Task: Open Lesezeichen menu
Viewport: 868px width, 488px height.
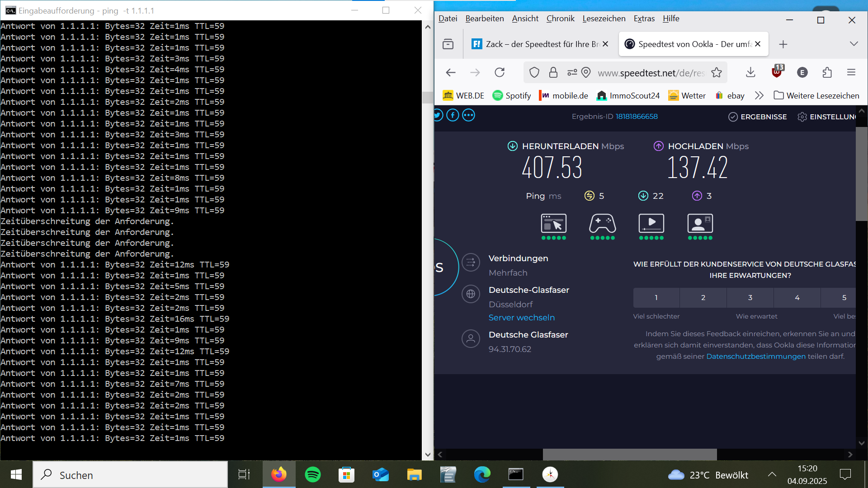Action: click(x=604, y=19)
